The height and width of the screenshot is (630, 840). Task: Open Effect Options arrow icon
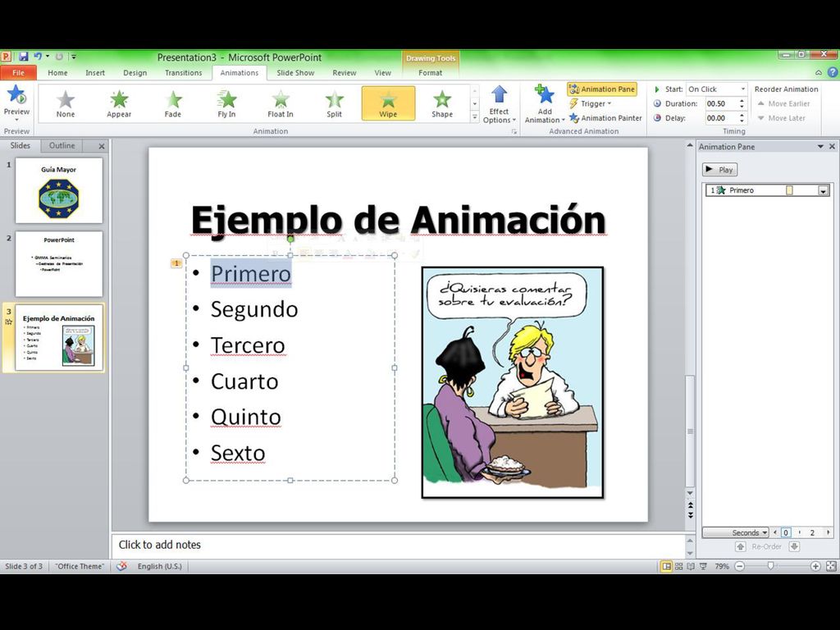[x=500, y=94]
